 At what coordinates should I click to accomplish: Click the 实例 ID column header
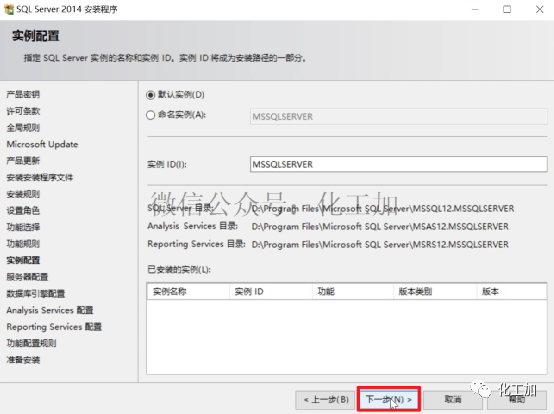[x=271, y=291]
